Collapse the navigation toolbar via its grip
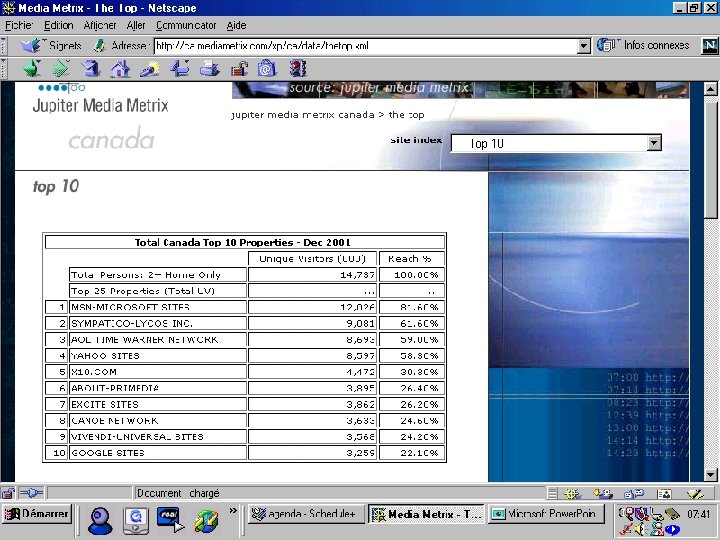The width and height of the screenshot is (720, 540). [x=4, y=68]
